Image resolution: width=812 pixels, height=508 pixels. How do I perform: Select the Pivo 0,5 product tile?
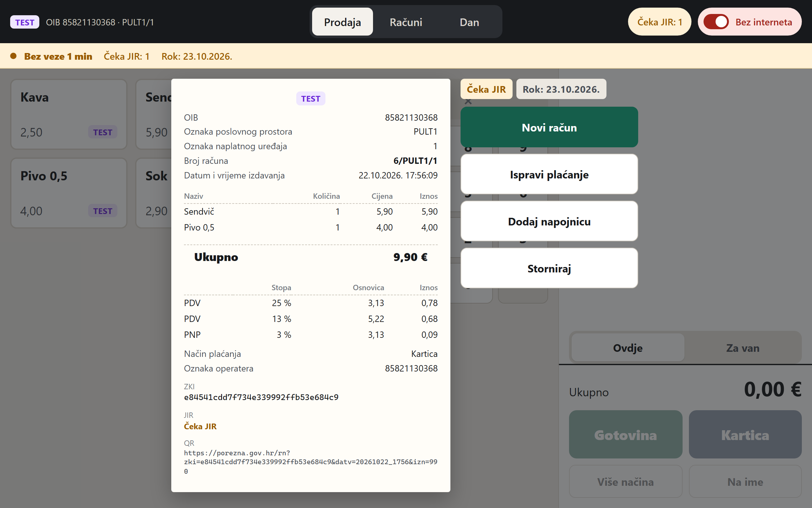(x=69, y=193)
